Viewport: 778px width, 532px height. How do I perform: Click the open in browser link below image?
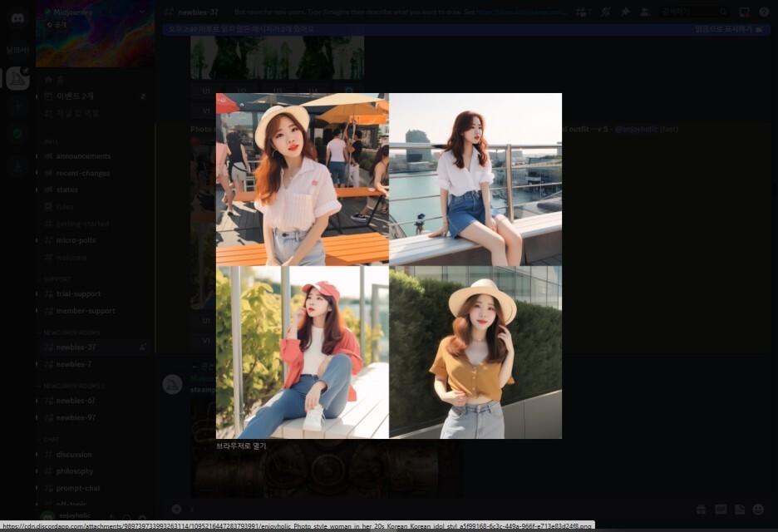(241, 446)
